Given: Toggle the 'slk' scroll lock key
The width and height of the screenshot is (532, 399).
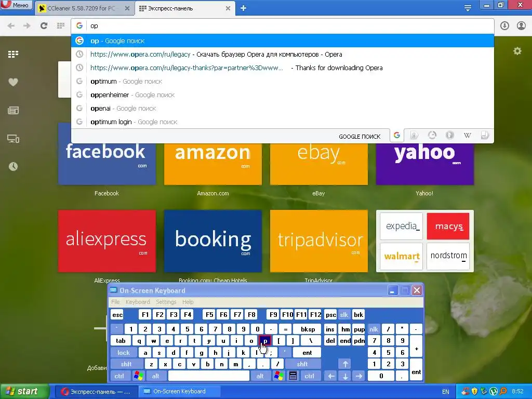Looking at the screenshot, I should pyautogui.click(x=344, y=314).
